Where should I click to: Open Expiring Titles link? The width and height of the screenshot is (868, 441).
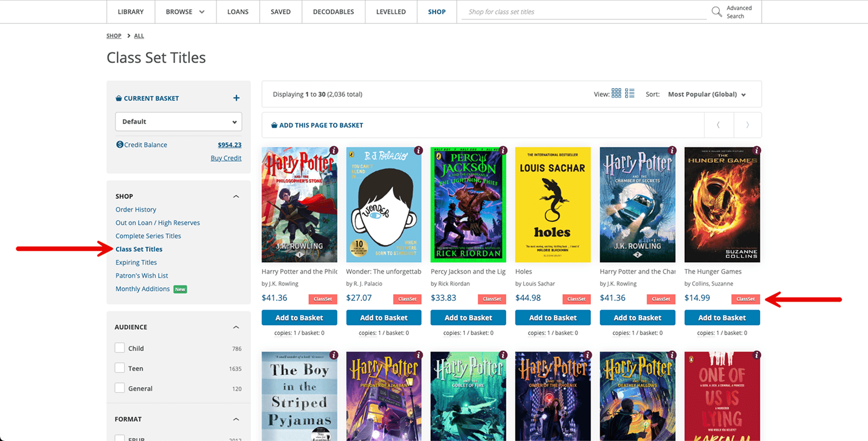(x=136, y=262)
